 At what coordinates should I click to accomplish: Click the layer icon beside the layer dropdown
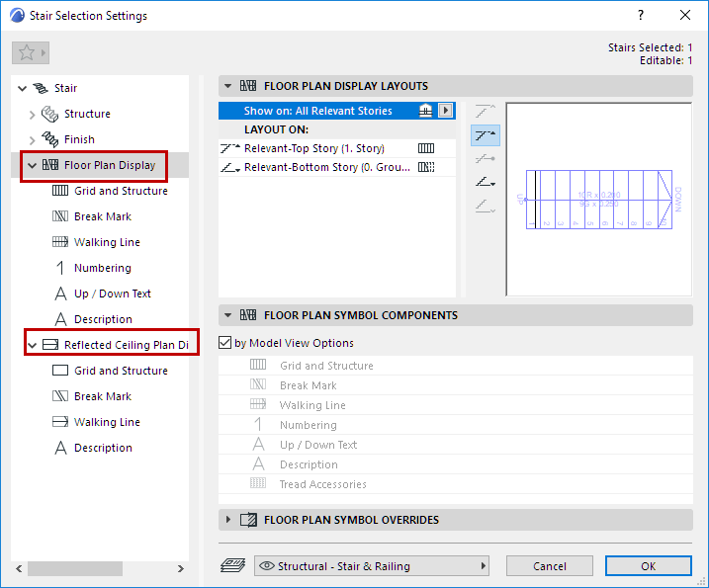tap(232, 566)
